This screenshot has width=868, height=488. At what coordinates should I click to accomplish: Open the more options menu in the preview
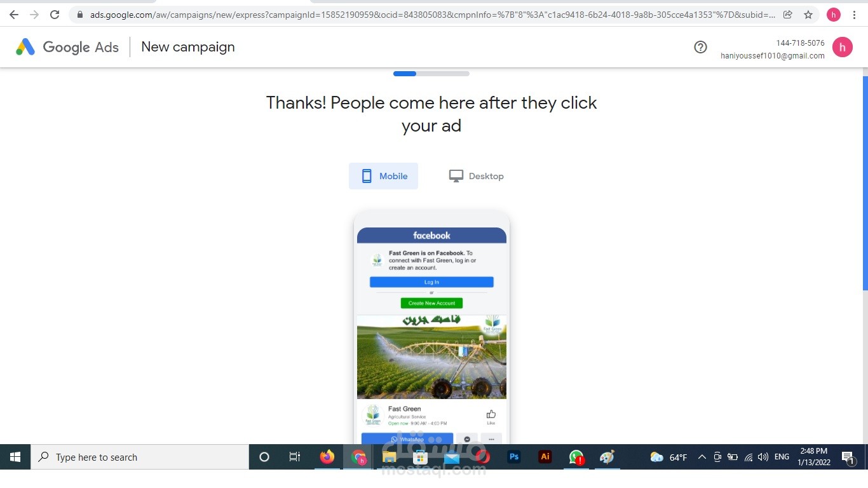[x=491, y=438]
